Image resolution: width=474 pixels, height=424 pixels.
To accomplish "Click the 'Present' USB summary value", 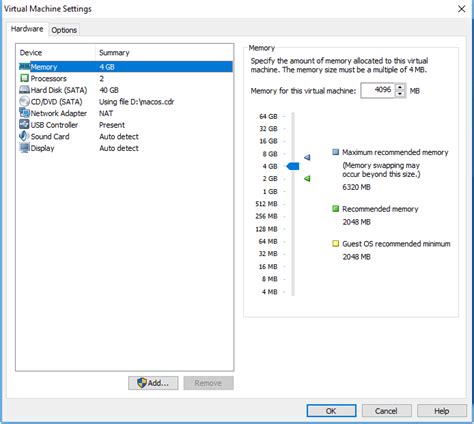I will pyautogui.click(x=112, y=125).
